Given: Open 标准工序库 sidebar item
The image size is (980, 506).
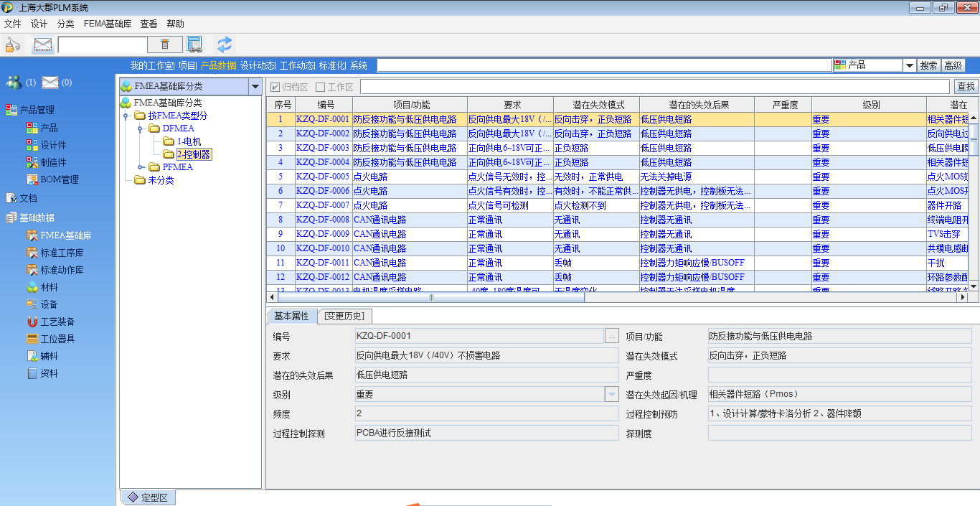Looking at the screenshot, I should (62, 253).
